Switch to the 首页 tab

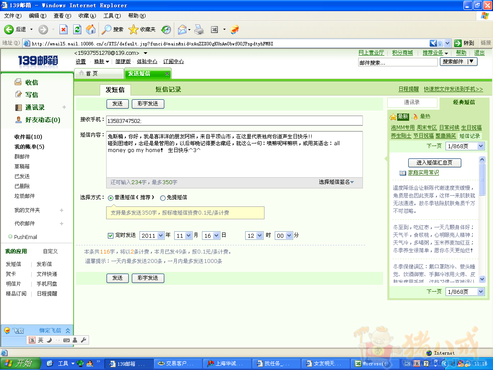click(x=99, y=74)
